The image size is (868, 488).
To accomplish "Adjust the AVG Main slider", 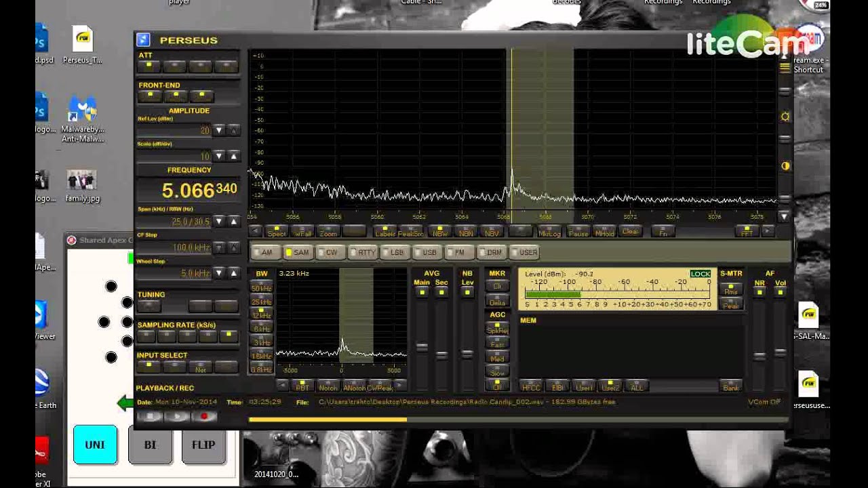I will (422, 347).
